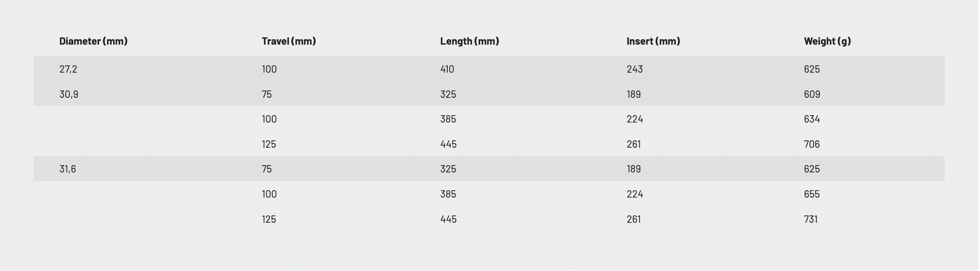Select the Insert (mm) column header
Viewport: 980px width, 271px height.
click(x=653, y=41)
